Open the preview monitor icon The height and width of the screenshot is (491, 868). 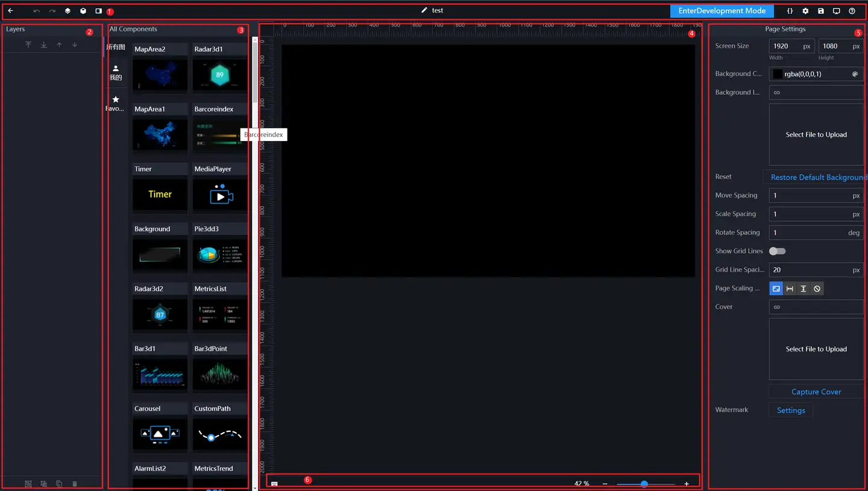click(836, 11)
